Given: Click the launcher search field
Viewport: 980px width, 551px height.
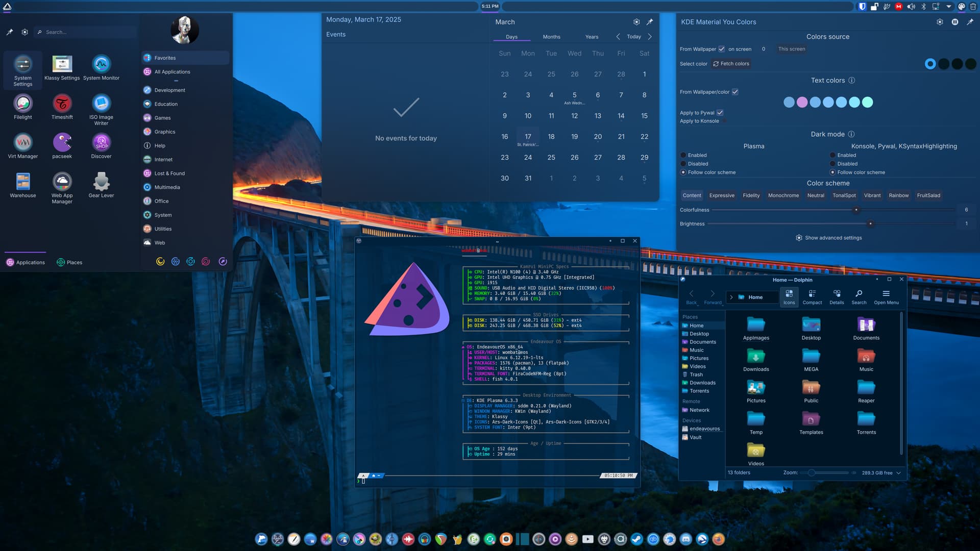Looking at the screenshot, I should coord(87,32).
